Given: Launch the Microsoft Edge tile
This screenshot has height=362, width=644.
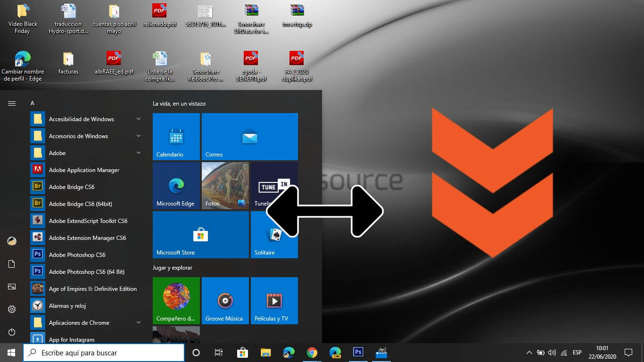Looking at the screenshot, I should click(176, 186).
